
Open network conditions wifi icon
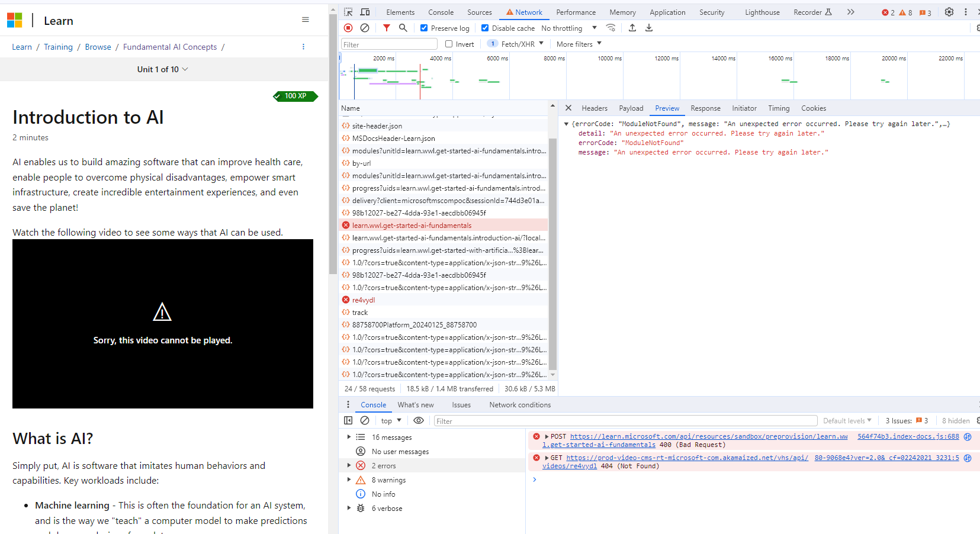[611, 28]
